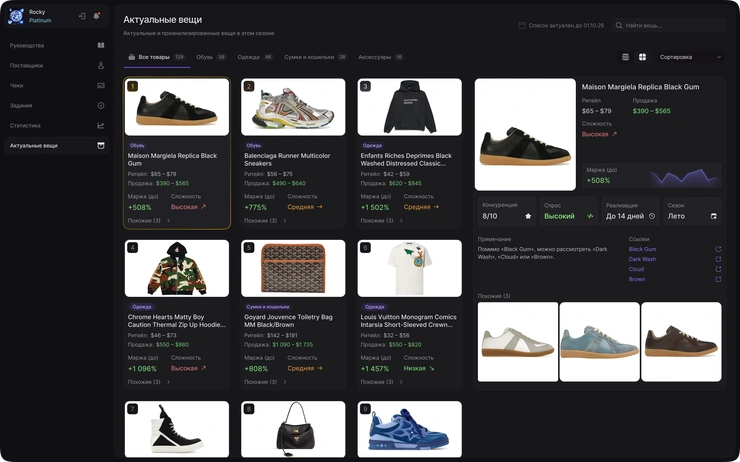Select the Все товары tab
The image size is (740, 462).
click(x=157, y=57)
